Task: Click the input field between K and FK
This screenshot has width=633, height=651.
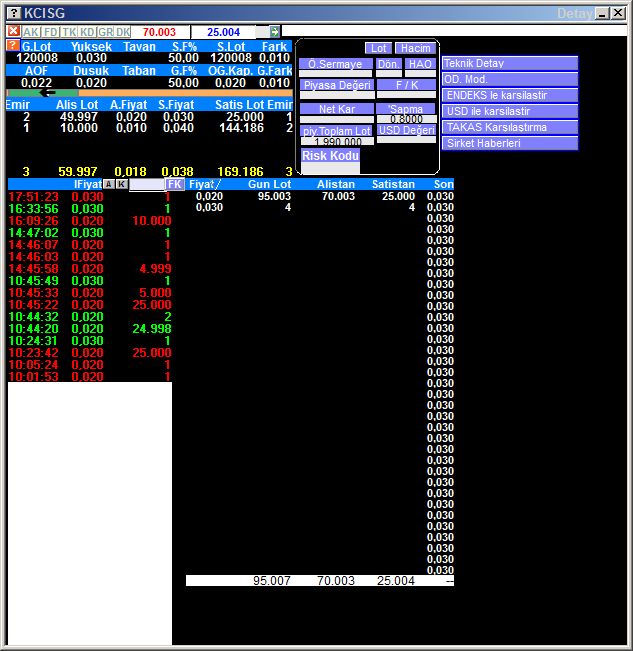Action: click(x=147, y=185)
